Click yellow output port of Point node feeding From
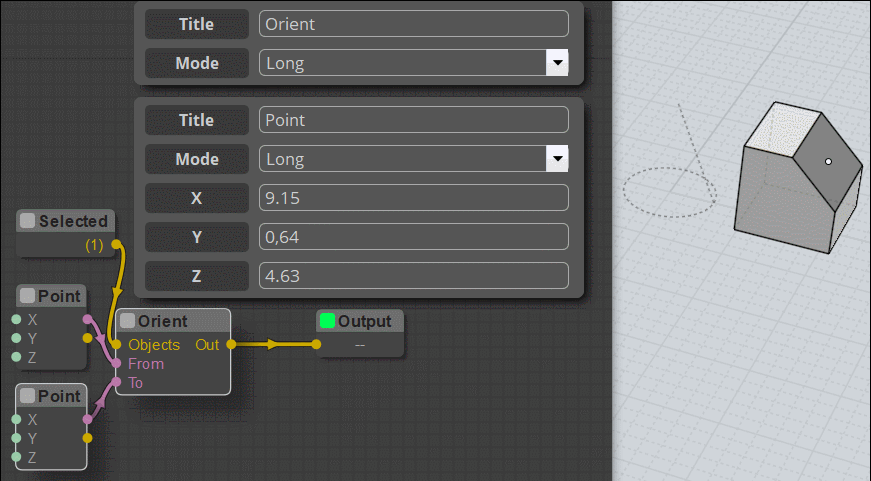Viewport: 871px width, 481px height. pos(87,338)
